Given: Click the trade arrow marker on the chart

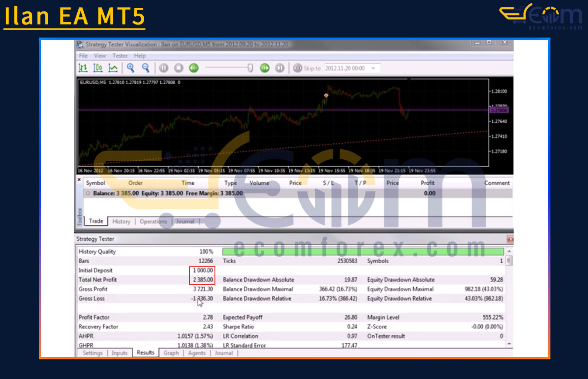Looking at the screenshot, I should point(326,95).
